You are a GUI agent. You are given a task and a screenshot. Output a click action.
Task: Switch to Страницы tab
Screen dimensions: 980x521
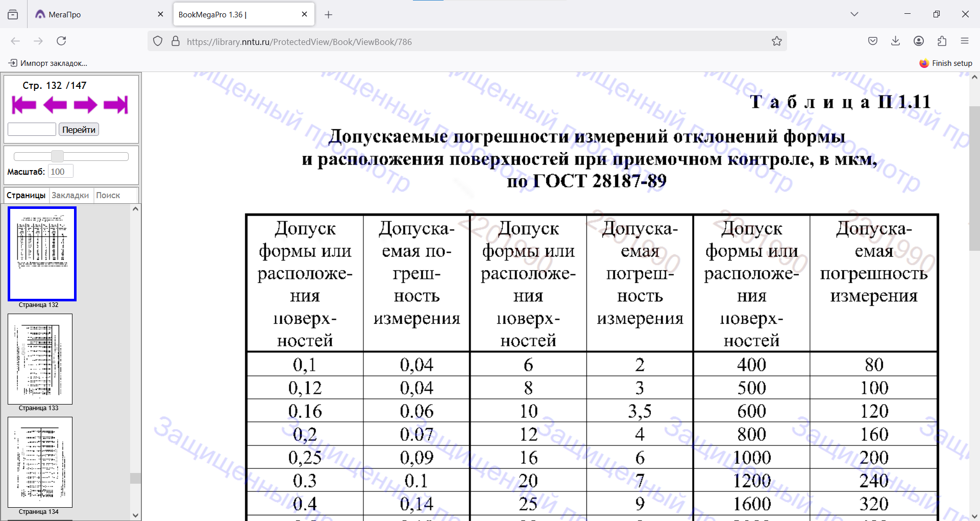[x=26, y=195]
